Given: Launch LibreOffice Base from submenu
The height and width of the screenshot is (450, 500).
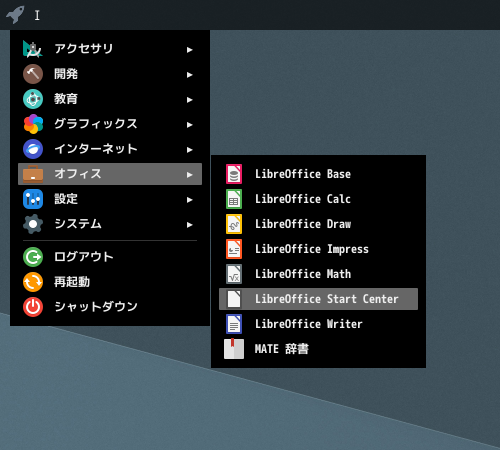Looking at the screenshot, I should tap(318, 174).
